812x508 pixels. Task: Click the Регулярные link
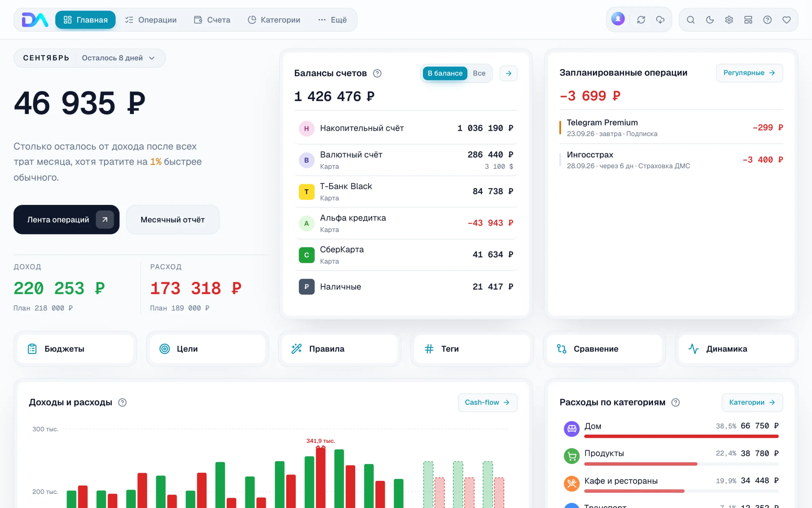(749, 73)
